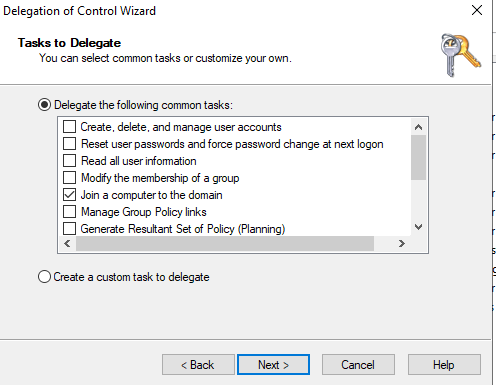Click the task list scroll up arrow

click(418, 127)
